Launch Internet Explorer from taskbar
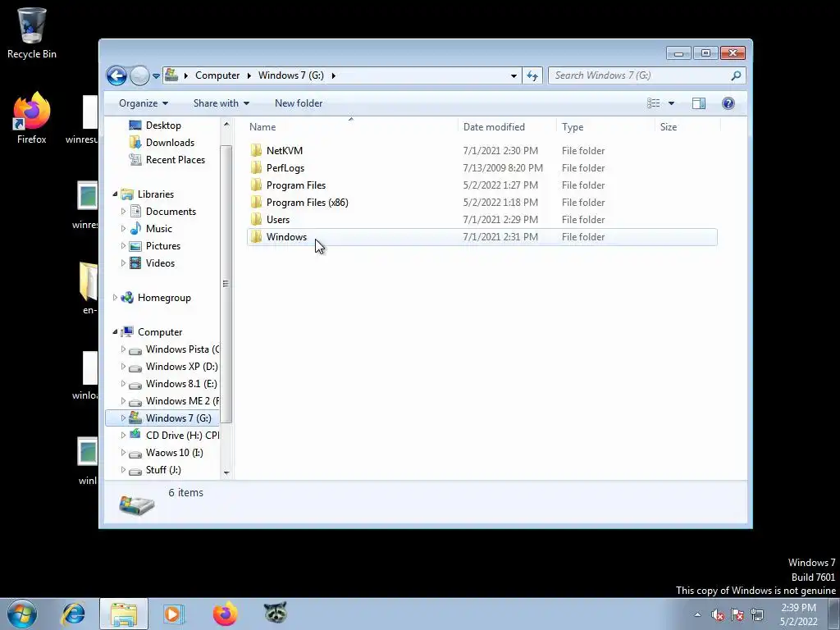 73,614
